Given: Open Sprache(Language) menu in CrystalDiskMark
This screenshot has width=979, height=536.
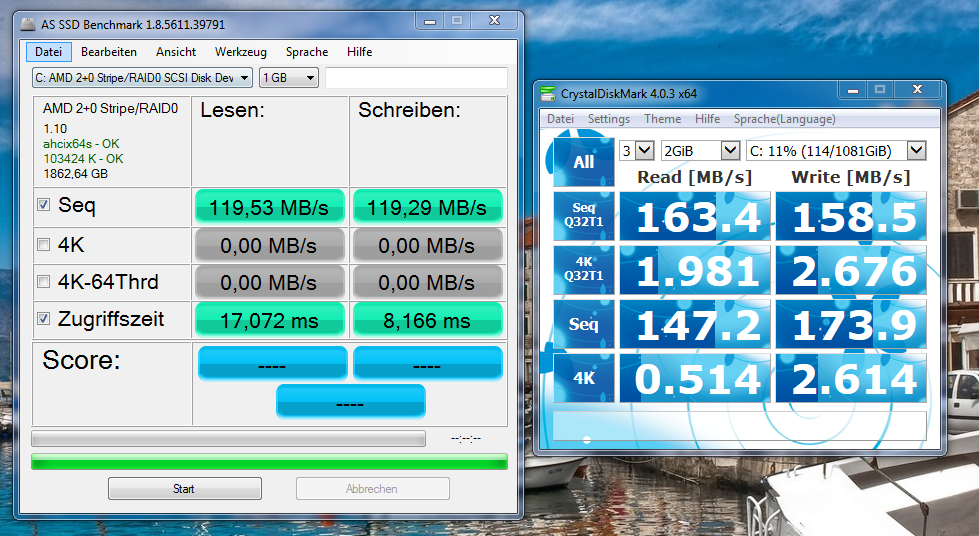Looking at the screenshot, I should tap(784, 119).
